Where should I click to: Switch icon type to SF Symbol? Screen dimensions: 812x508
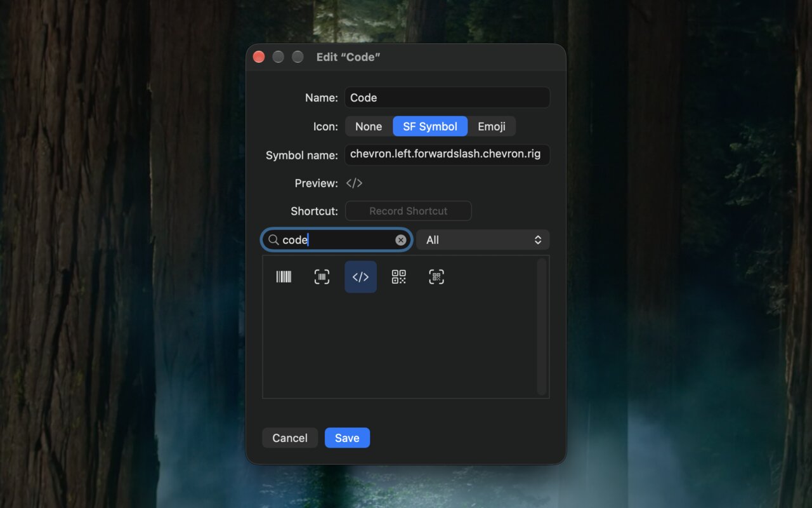(430, 126)
